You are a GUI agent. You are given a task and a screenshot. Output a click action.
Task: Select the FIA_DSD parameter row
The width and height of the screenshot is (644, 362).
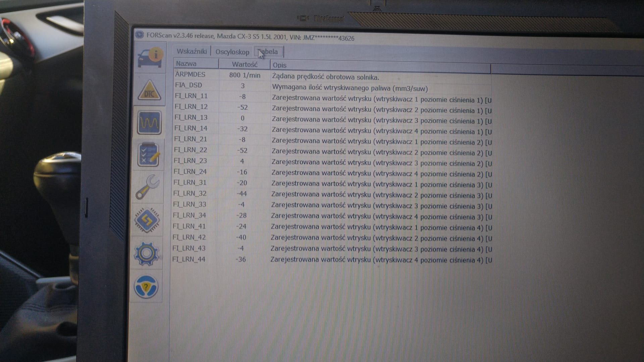click(x=189, y=85)
